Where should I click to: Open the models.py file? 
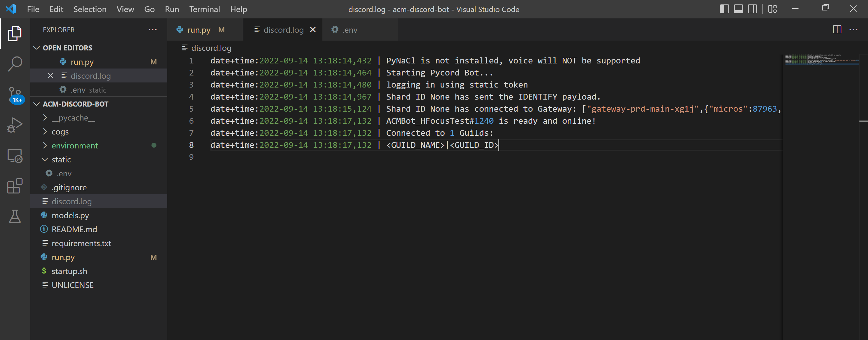pos(99,215)
